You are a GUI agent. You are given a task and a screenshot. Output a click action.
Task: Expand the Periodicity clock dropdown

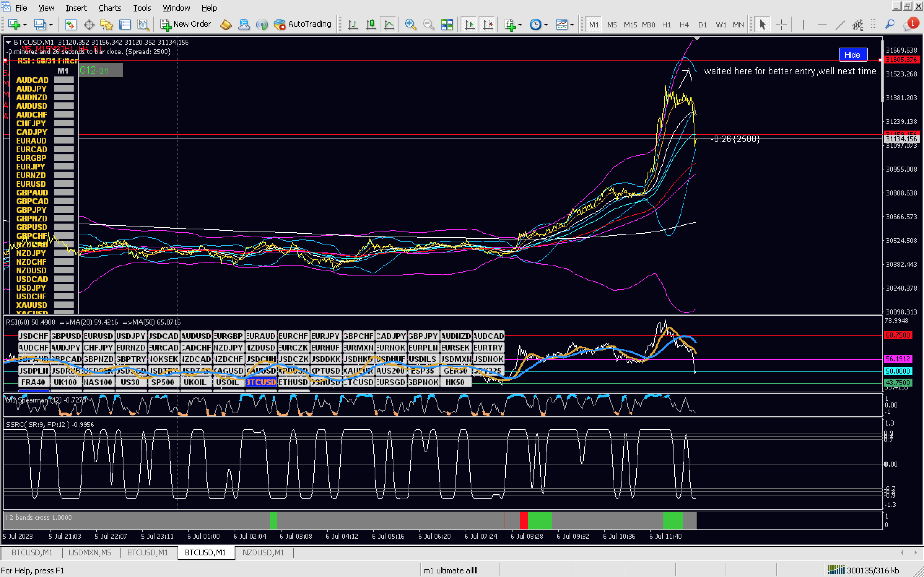tap(546, 25)
